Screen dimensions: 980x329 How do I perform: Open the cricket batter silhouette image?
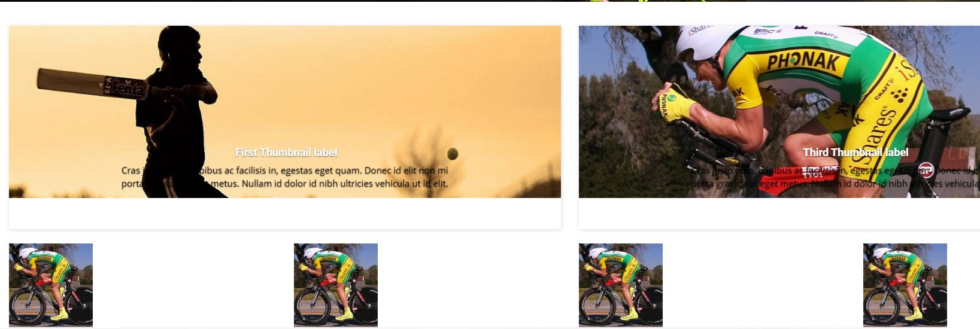285,112
